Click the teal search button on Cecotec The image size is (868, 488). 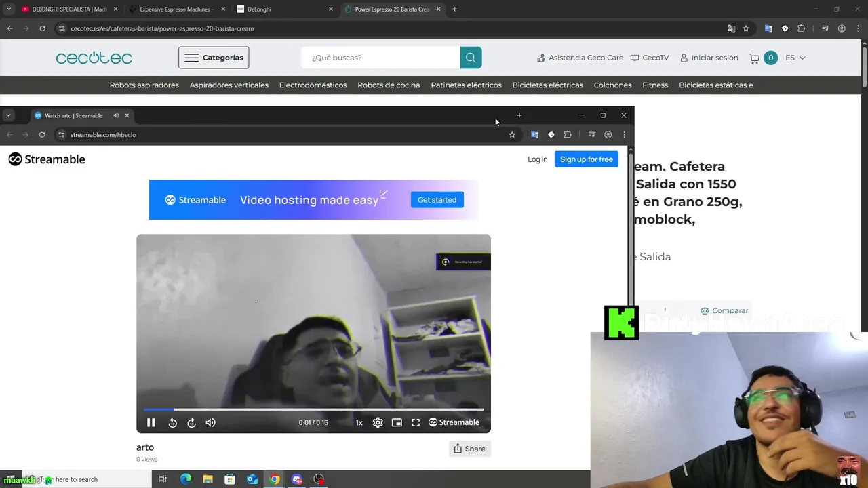[471, 58]
